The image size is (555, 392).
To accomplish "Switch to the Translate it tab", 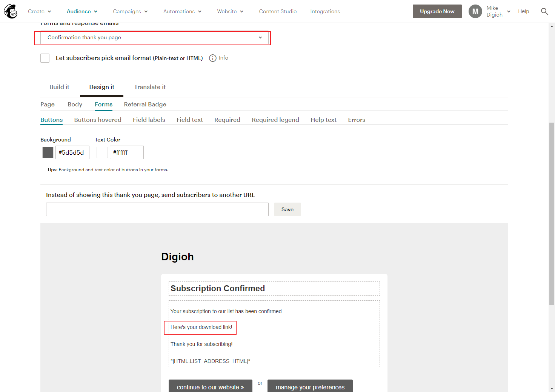I will [x=150, y=87].
